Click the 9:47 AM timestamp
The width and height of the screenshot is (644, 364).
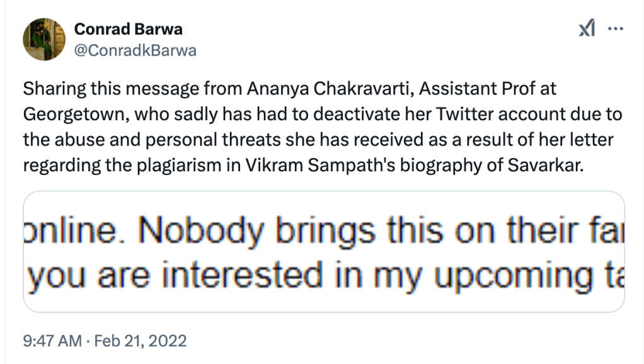coord(52,341)
